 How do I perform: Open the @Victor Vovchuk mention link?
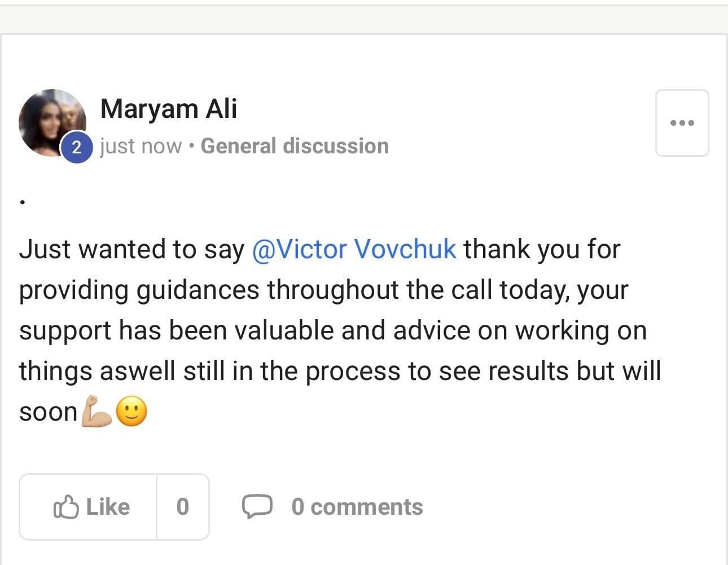354,249
